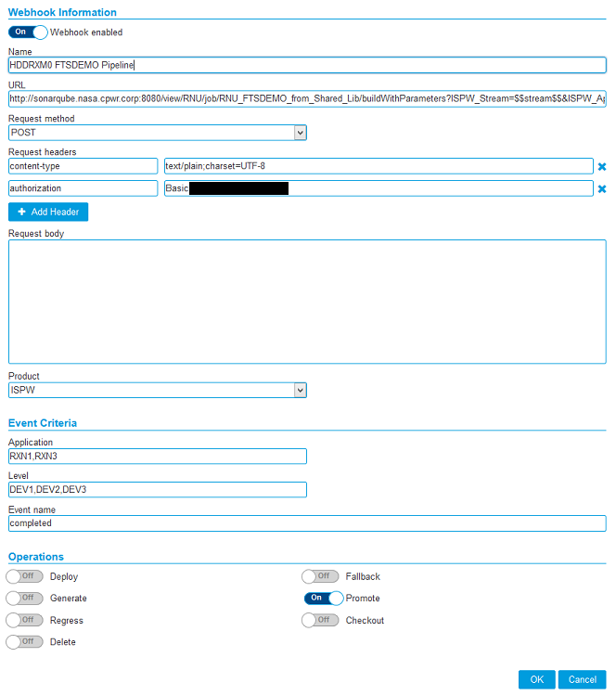This screenshot has height=696, width=616.
Task: Edit the Event name field
Action: (x=307, y=523)
